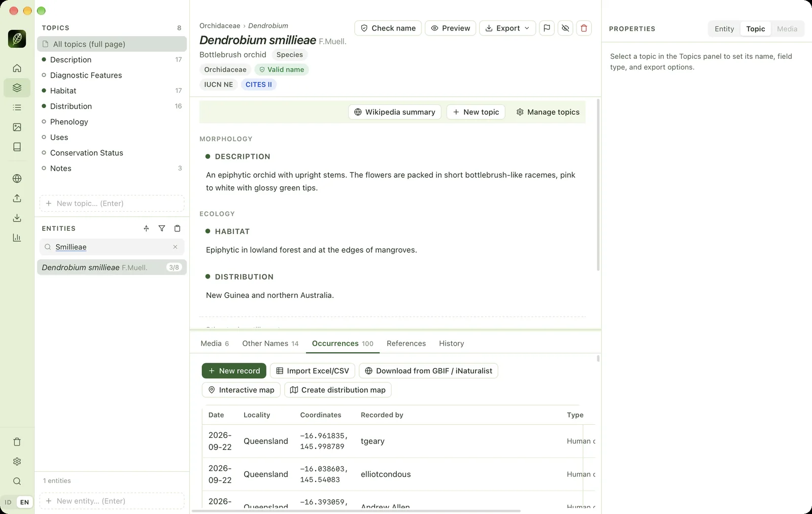Select the Topic properties tab

pos(756,29)
